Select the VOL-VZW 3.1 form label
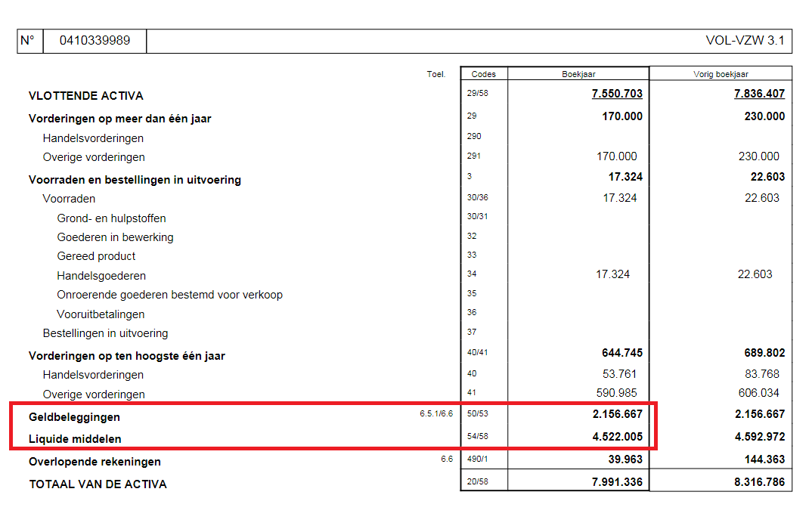The height and width of the screenshot is (529, 812). (745, 40)
